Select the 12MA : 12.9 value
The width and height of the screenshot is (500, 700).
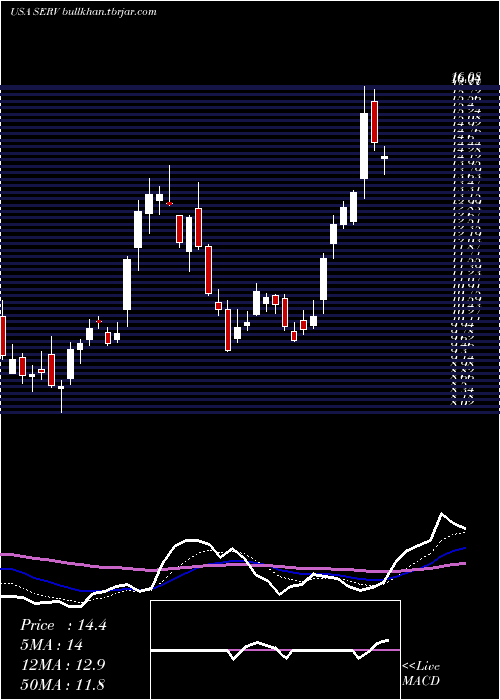point(63,665)
